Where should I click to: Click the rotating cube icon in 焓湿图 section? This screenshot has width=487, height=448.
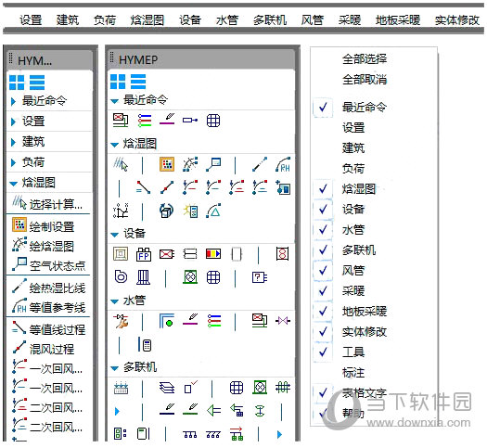(166, 211)
